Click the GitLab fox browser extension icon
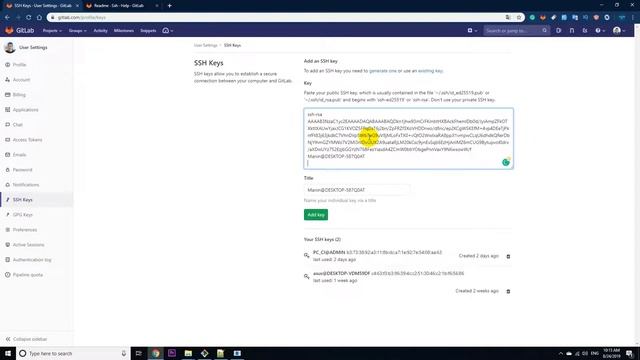Screen dimensions: 640x360 [x=542, y=18]
